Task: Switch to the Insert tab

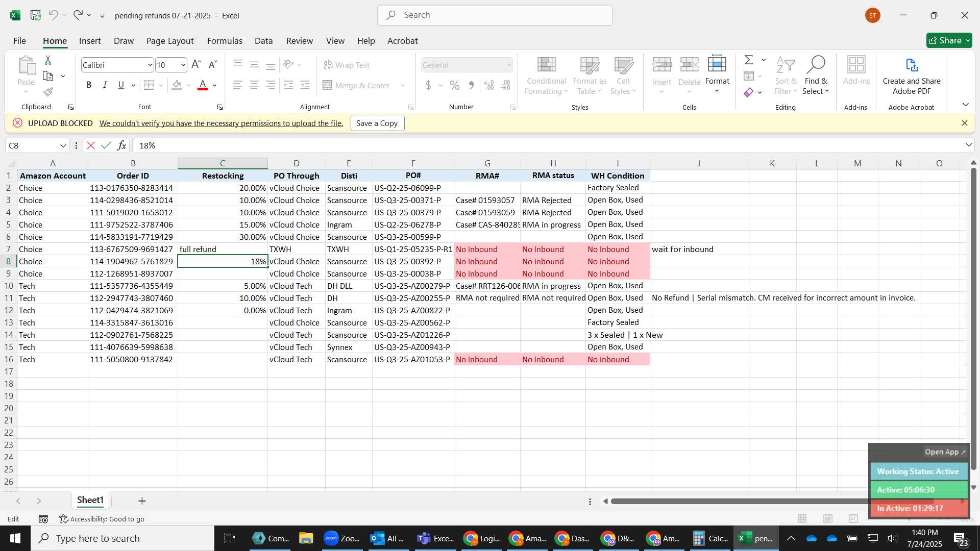Action: pos(90,41)
